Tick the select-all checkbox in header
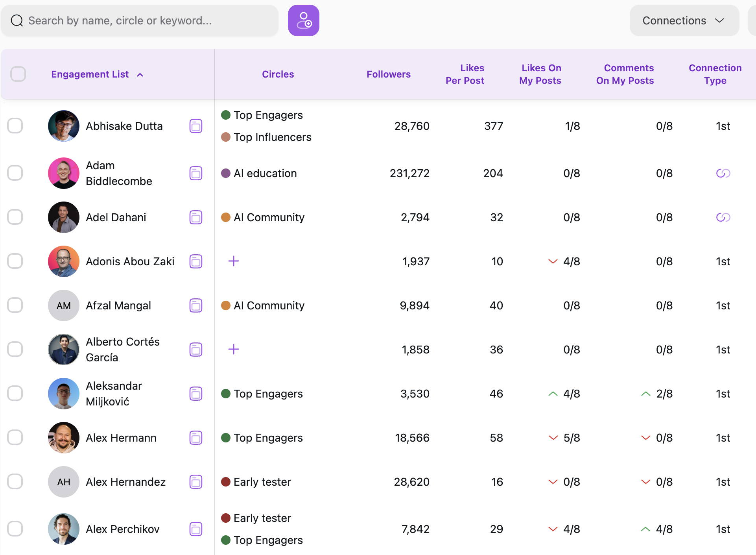 [18, 74]
